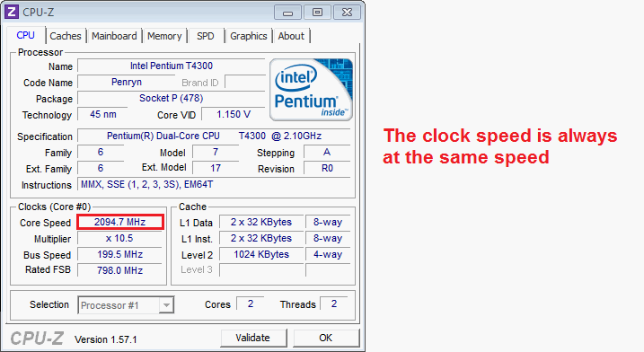Click the Intel Pentium inside logo

click(311, 90)
